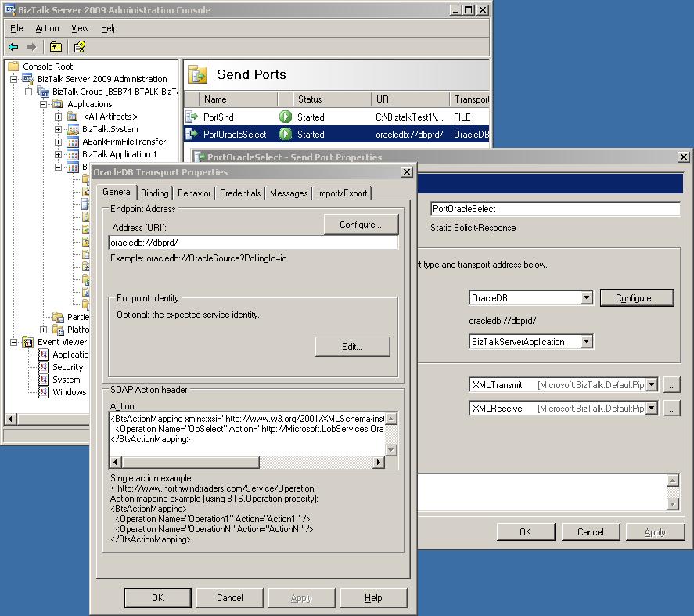Click the BizTalk Server 2009 Administration node icon

pyautogui.click(x=28, y=79)
